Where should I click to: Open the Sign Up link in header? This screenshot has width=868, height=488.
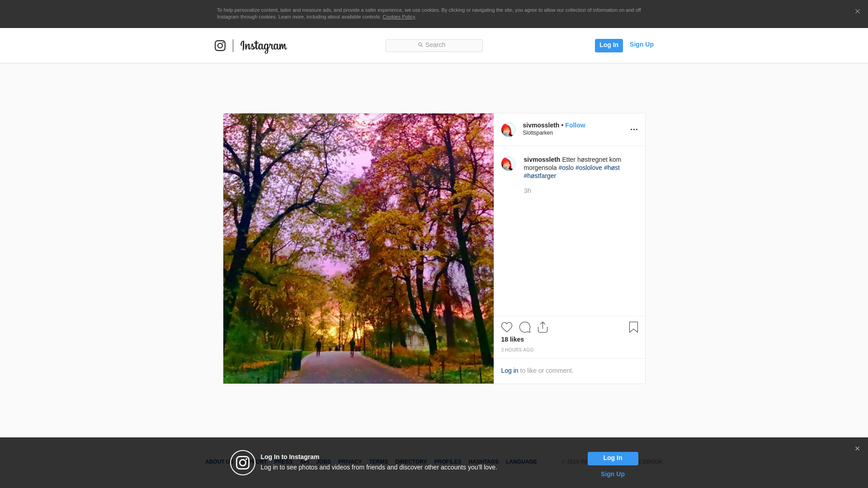pos(641,44)
